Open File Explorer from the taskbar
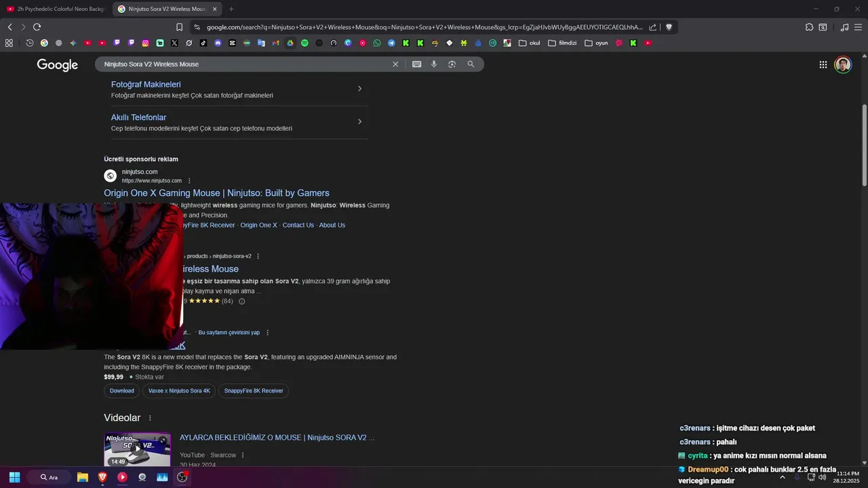The height and width of the screenshot is (488, 868). click(x=83, y=477)
